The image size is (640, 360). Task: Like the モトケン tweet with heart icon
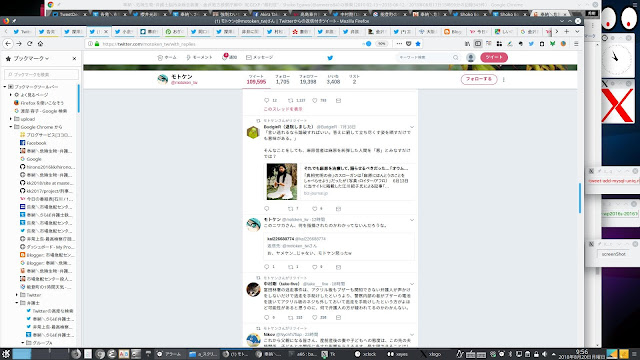315,267
